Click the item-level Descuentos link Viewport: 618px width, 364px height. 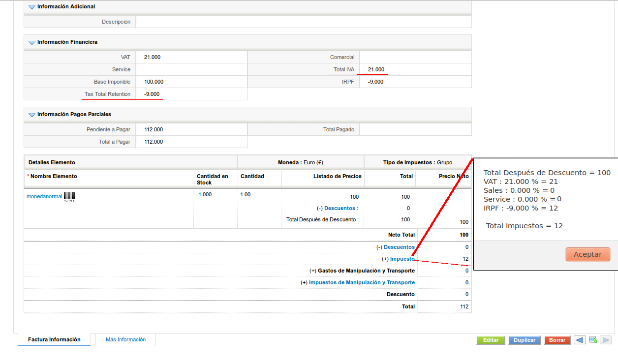coord(341,208)
